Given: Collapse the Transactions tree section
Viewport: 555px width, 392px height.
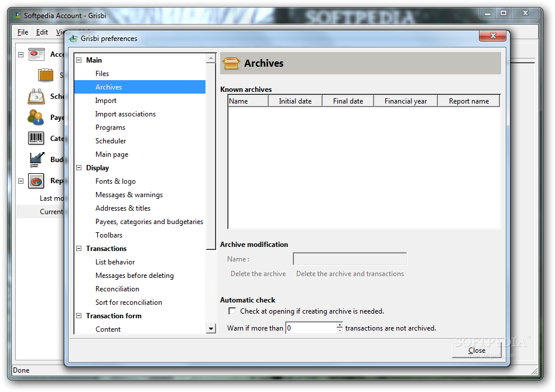Looking at the screenshot, I should [79, 248].
